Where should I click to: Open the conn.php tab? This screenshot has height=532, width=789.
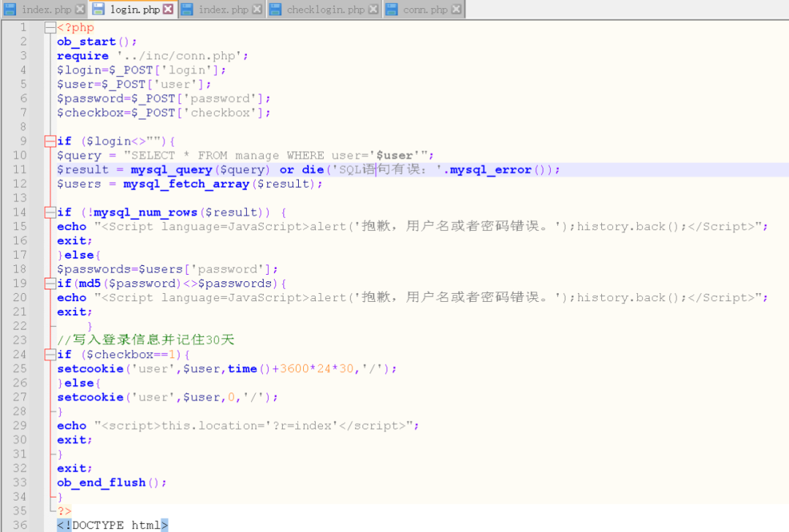(x=425, y=9)
